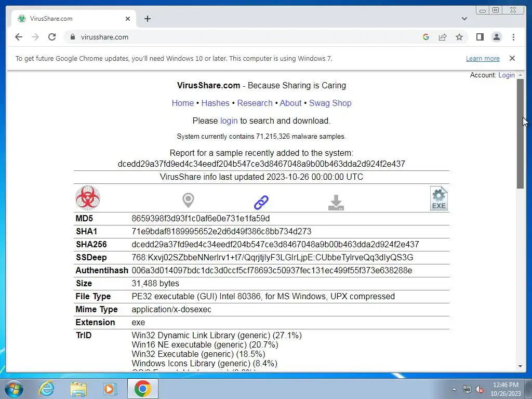
Task: Go back with the browser back arrow
Action: pyautogui.click(x=19, y=37)
